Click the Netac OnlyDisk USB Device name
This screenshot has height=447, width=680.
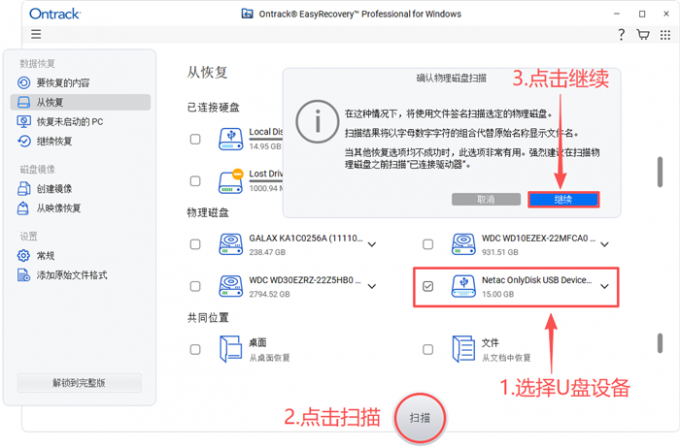tap(536, 280)
